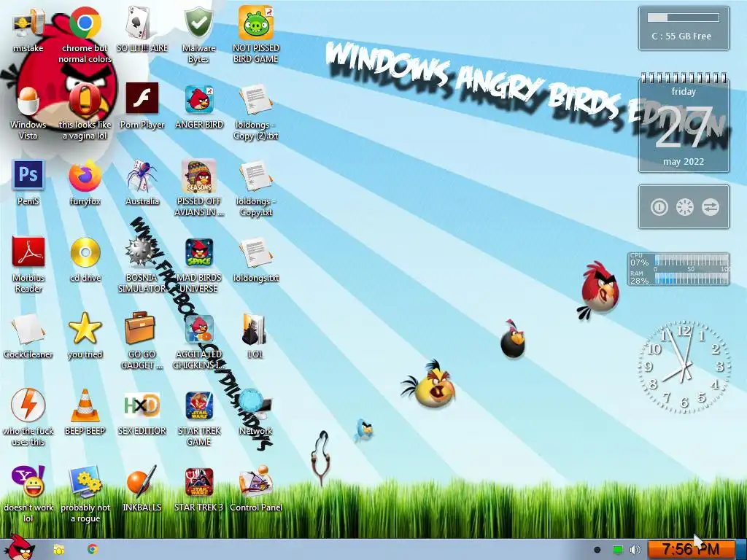Open the Photoshop Ps shortcut
Screen dimensions: 747x560
tap(28, 175)
